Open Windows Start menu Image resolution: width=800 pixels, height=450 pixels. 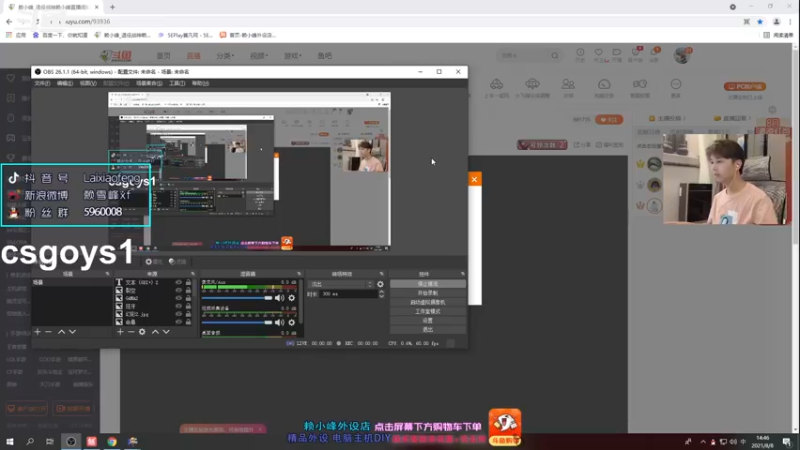click(10, 441)
